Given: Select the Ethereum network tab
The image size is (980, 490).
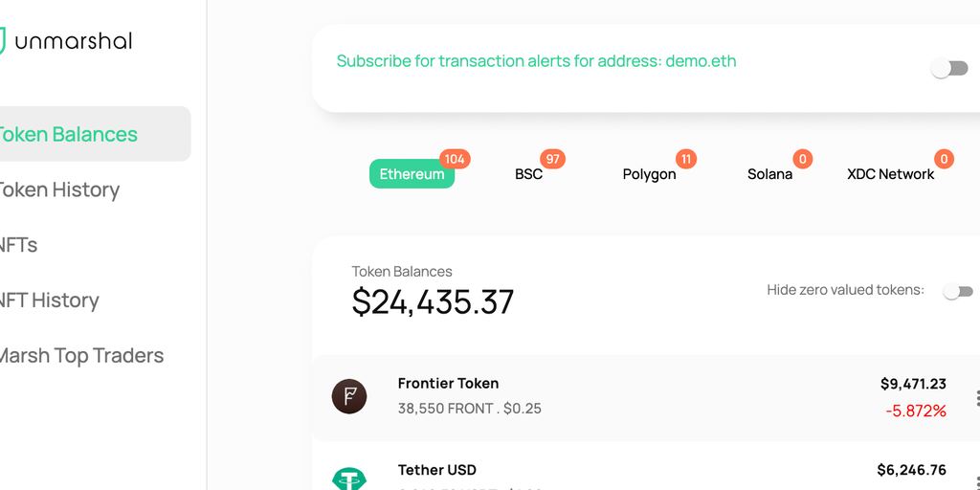Looking at the screenshot, I should (x=412, y=174).
